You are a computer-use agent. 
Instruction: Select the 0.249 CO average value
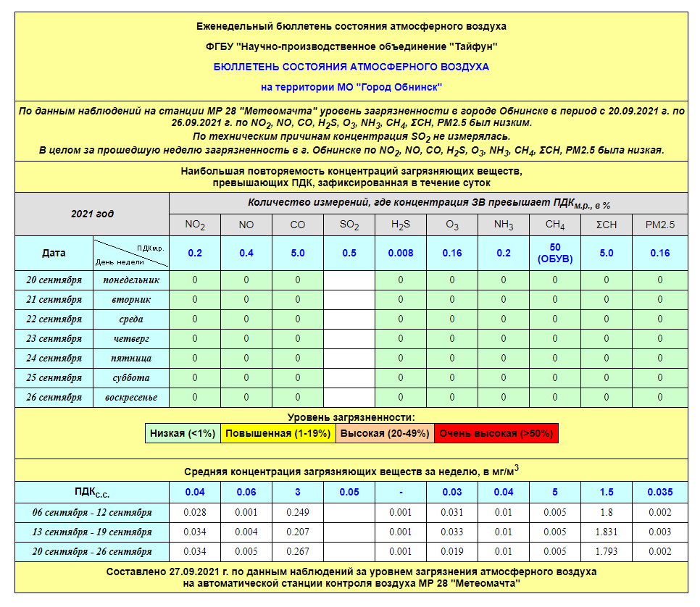point(298,513)
